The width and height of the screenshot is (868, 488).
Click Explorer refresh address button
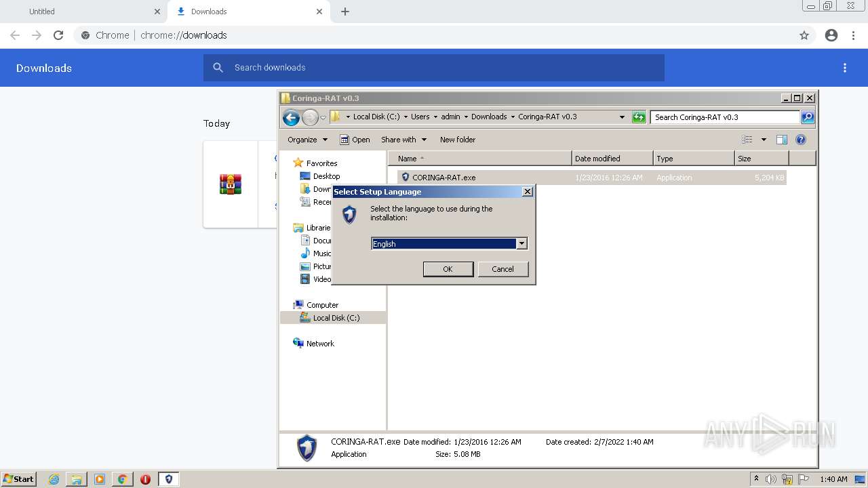click(x=639, y=117)
